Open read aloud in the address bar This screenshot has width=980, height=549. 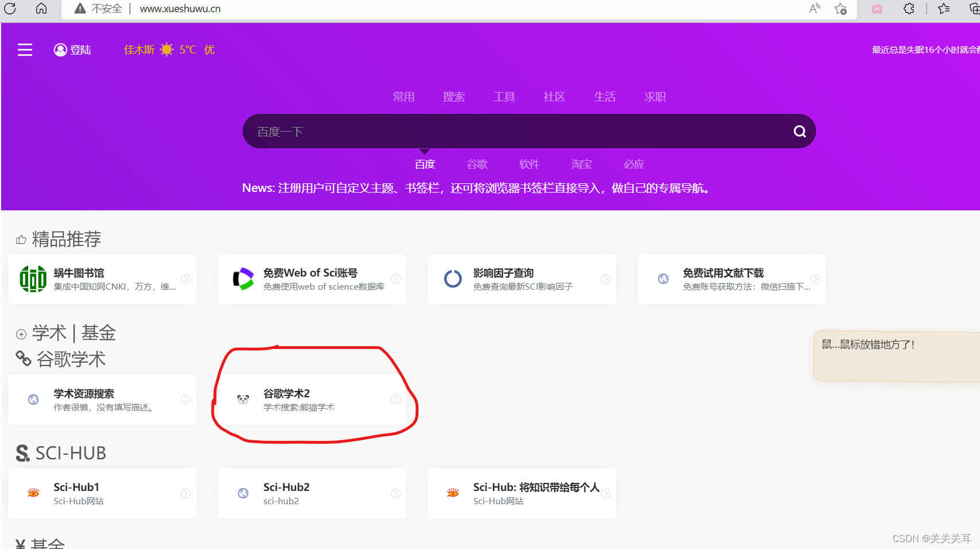pyautogui.click(x=814, y=9)
